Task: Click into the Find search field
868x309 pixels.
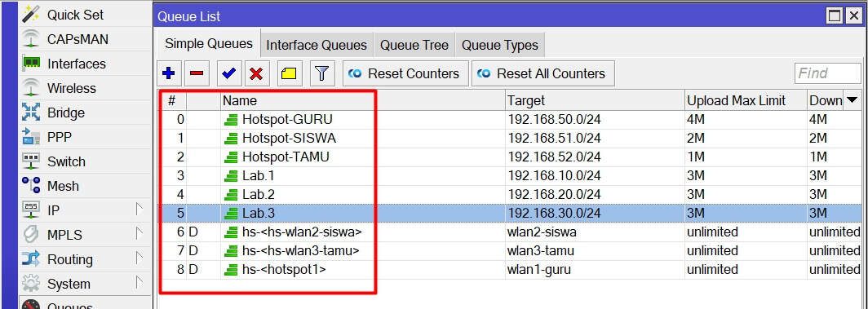Action: pyautogui.click(x=828, y=73)
